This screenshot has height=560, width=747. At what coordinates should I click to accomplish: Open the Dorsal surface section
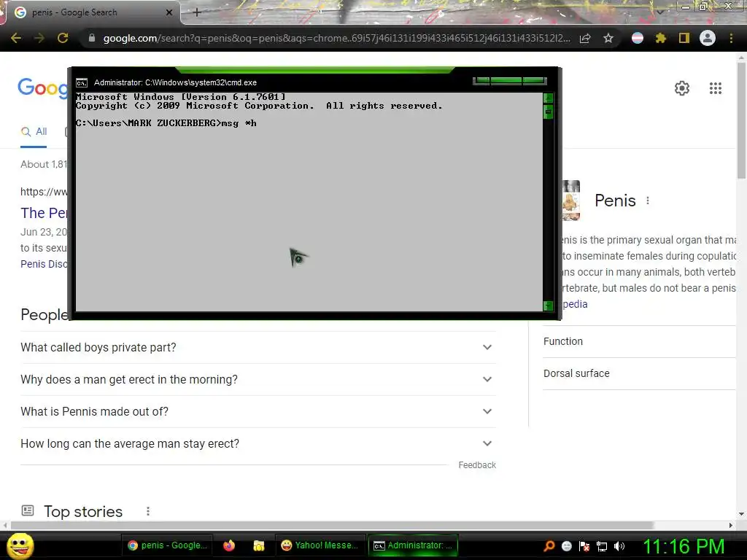[640, 373]
